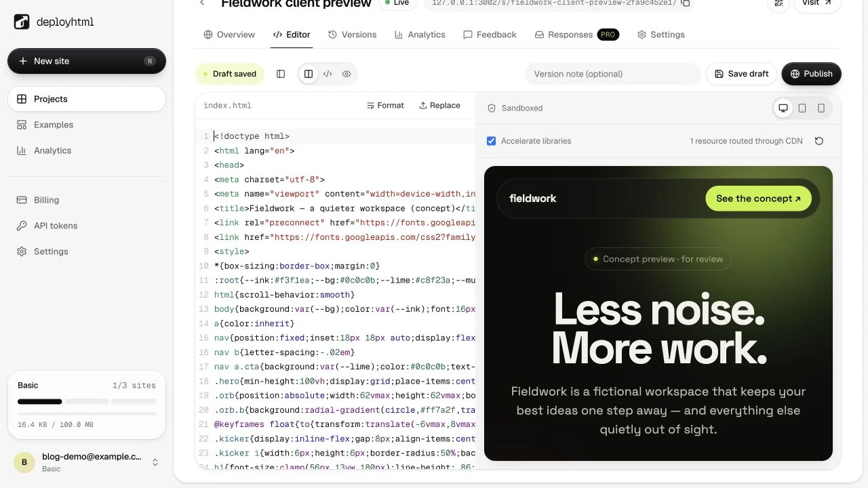This screenshot has height=488, width=868.
Task: Select desktop preview device
Action: [x=783, y=108]
